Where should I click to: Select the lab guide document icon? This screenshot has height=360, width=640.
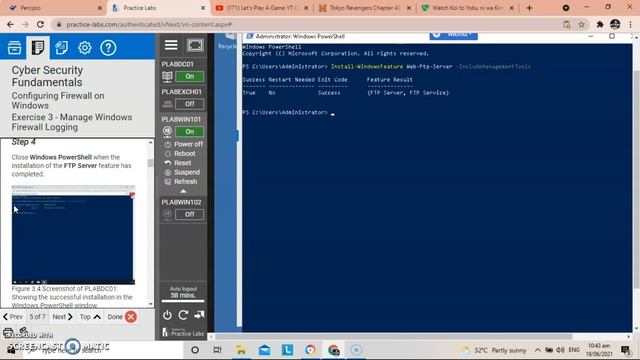click(x=38, y=47)
